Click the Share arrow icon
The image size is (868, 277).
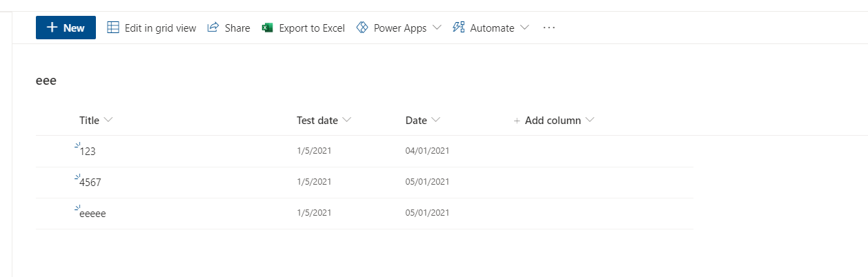tap(213, 28)
